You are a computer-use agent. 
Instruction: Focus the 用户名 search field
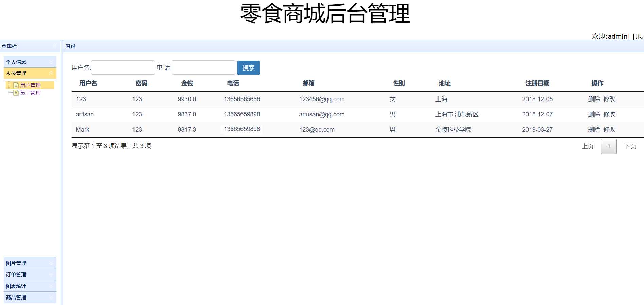tap(123, 68)
